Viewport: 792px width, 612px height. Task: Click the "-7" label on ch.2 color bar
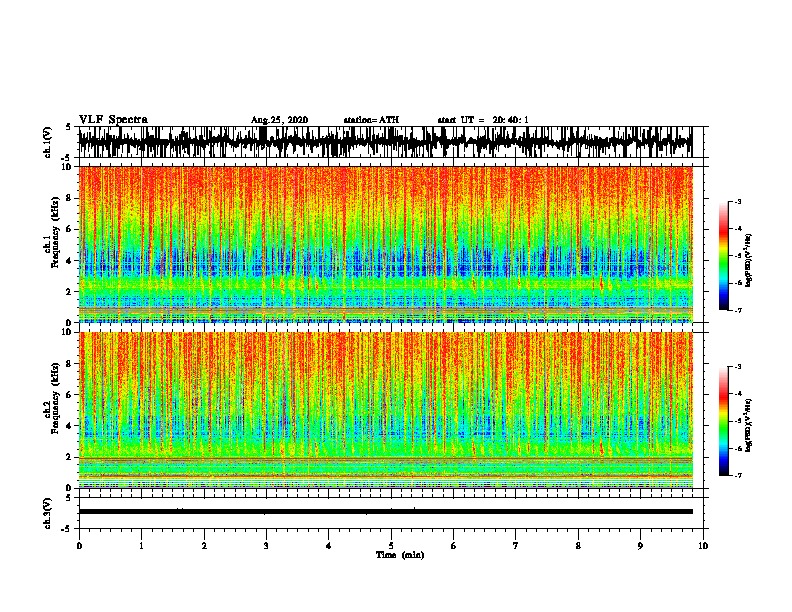click(737, 475)
